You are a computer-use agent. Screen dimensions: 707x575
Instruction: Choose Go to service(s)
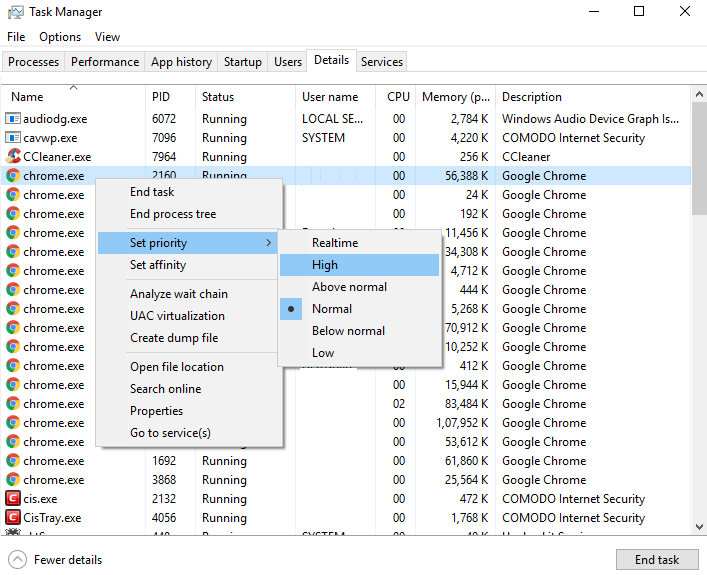point(190,433)
